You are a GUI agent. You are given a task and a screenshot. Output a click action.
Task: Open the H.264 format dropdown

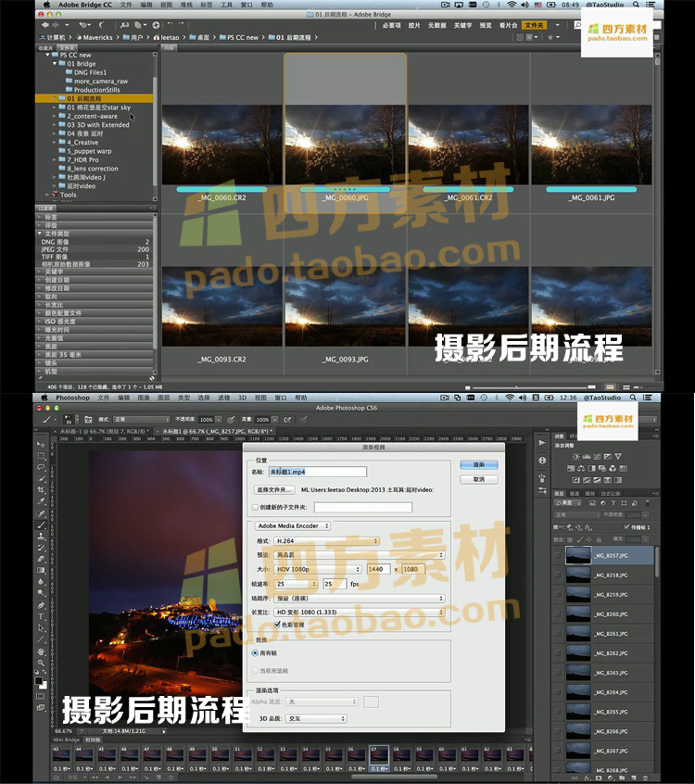(x=326, y=541)
